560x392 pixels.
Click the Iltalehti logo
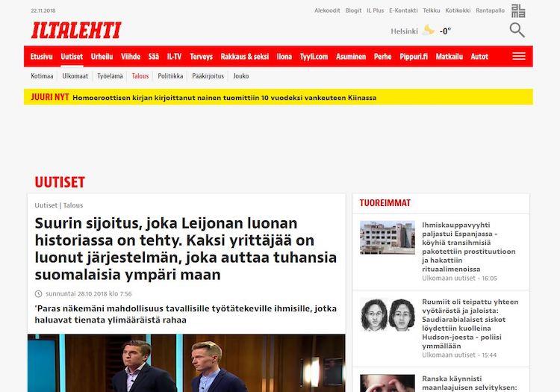76,30
